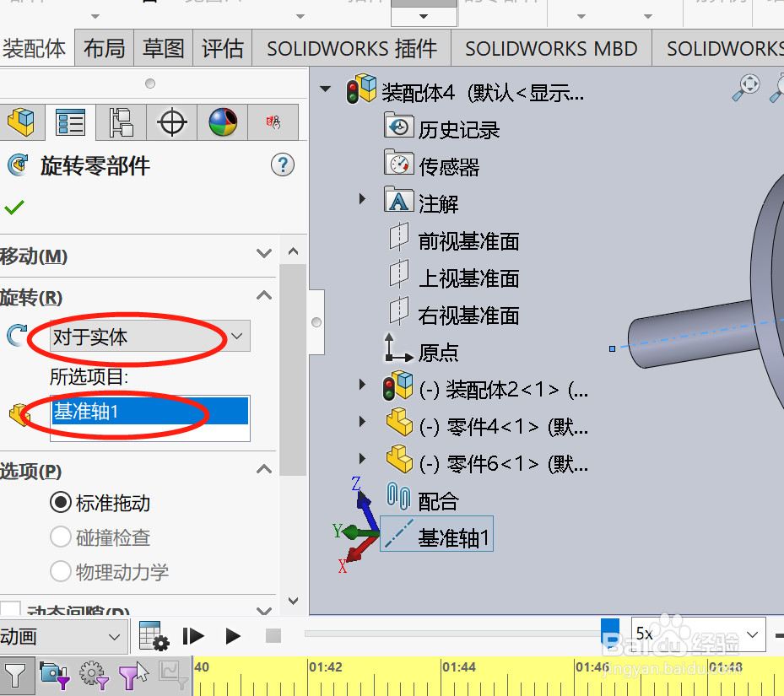Click Filter Animated camera-funnel icon
The width and height of the screenshot is (784, 696).
point(55,676)
